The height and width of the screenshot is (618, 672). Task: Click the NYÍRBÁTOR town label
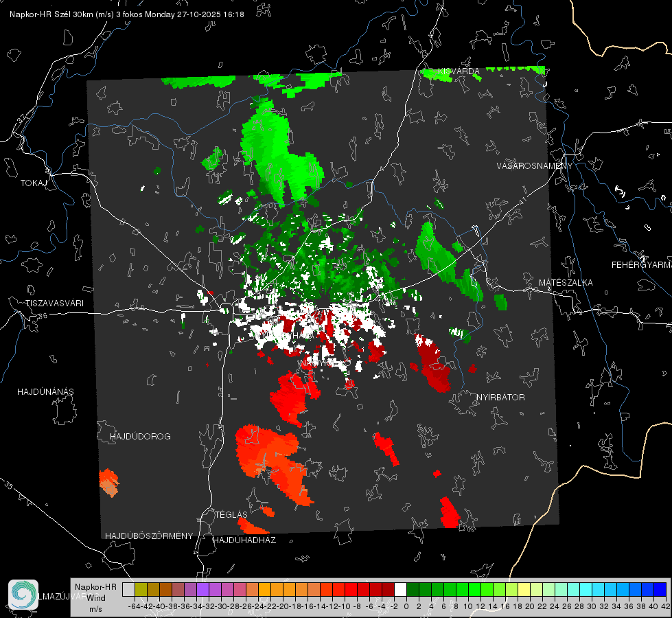[x=500, y=397]
